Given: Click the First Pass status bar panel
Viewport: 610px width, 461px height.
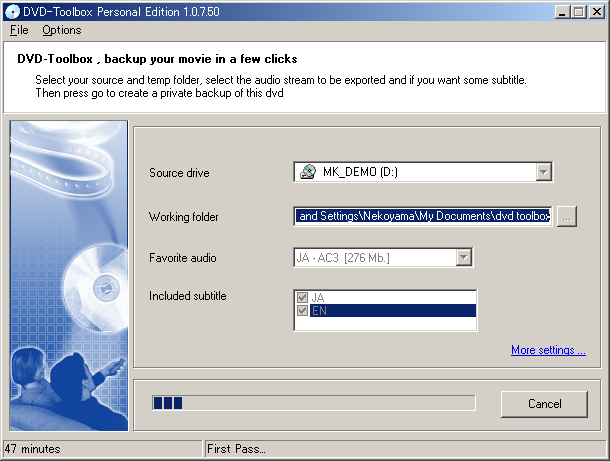Looking at the screenshot, I should coord(400,449).
